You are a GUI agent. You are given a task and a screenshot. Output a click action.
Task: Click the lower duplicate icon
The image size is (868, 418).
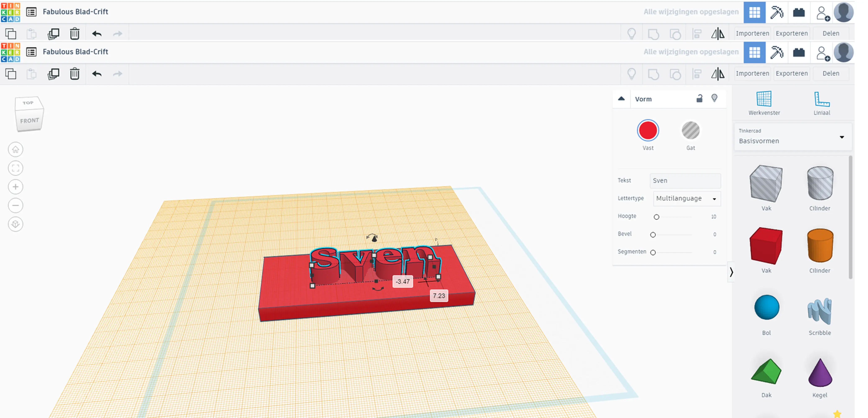point(53,74)
